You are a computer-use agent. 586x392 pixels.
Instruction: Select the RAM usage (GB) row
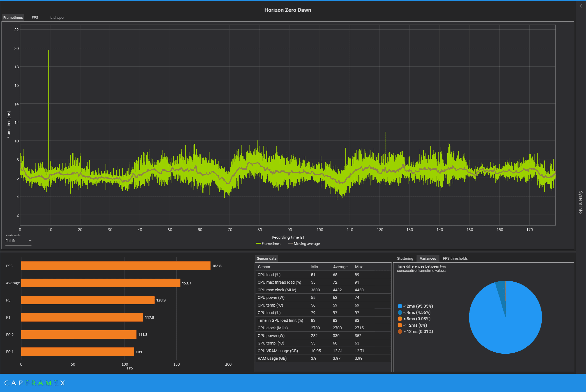pos(323,359)
